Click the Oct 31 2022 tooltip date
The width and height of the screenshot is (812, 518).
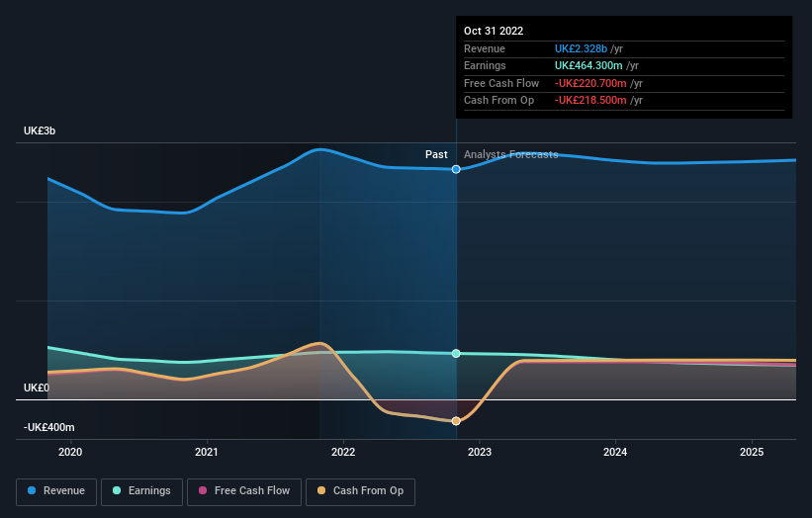[494, 31]
